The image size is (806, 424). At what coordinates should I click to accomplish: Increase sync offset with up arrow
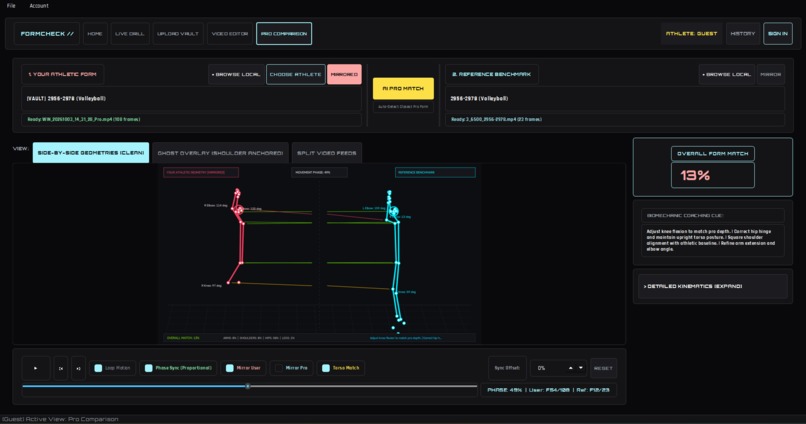(x=571, y=368)
